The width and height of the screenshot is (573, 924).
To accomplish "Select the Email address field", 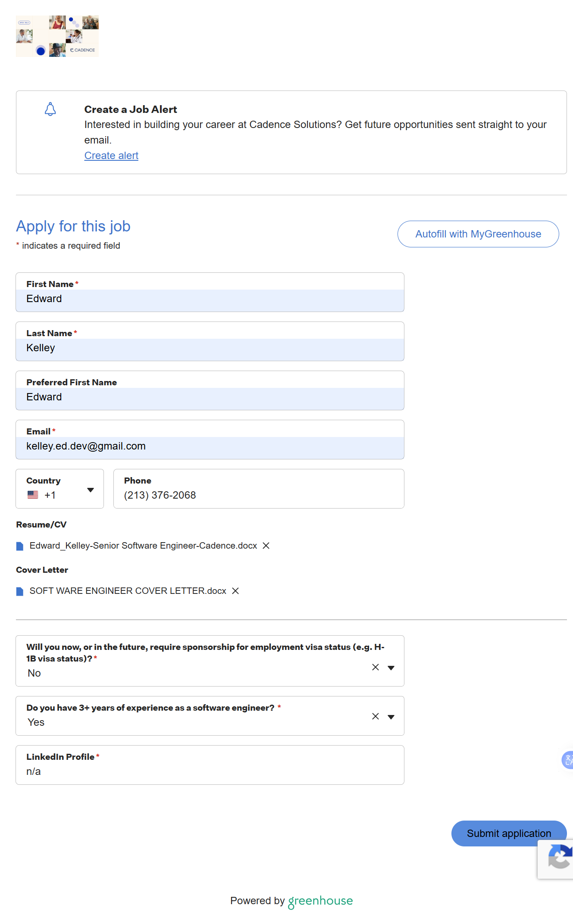I will point(210,446).
